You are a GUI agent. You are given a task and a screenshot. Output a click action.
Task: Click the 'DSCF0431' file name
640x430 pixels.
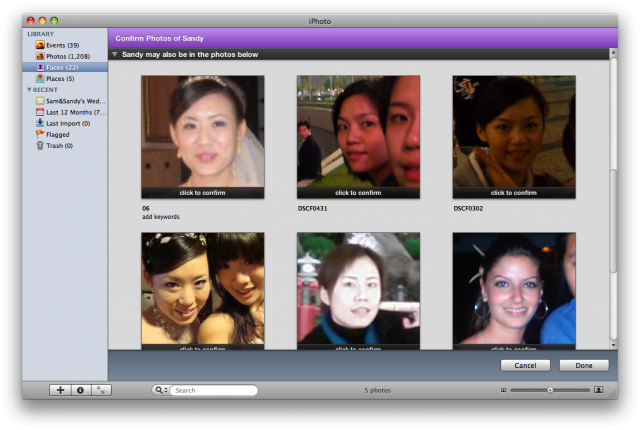click(312, 208)
